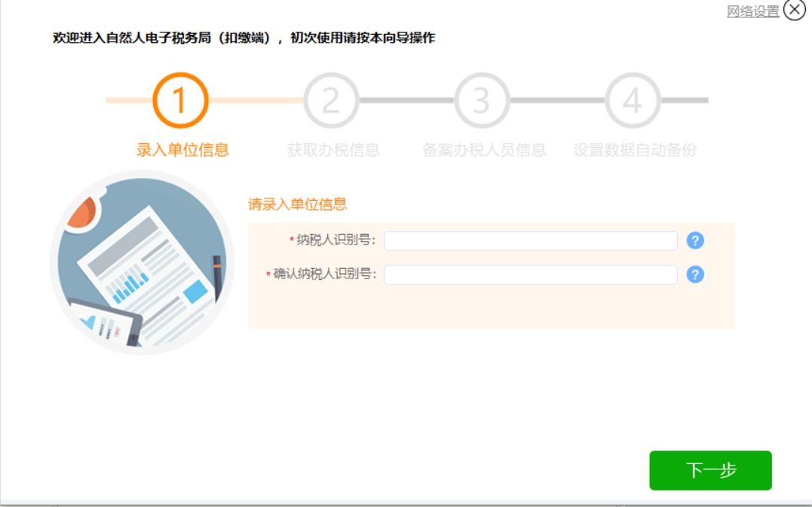Click the 纳税人识别号 field label
This screenshot has width=812, height=507.
336,240
